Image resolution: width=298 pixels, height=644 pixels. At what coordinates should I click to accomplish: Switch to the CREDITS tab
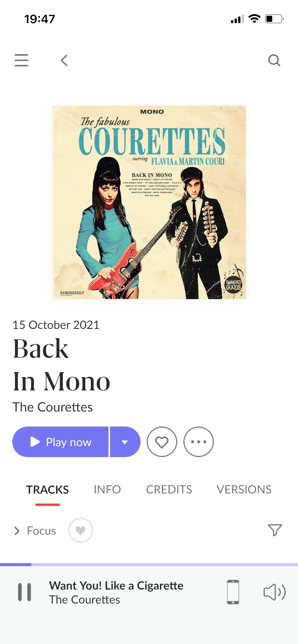click(169, 490)
